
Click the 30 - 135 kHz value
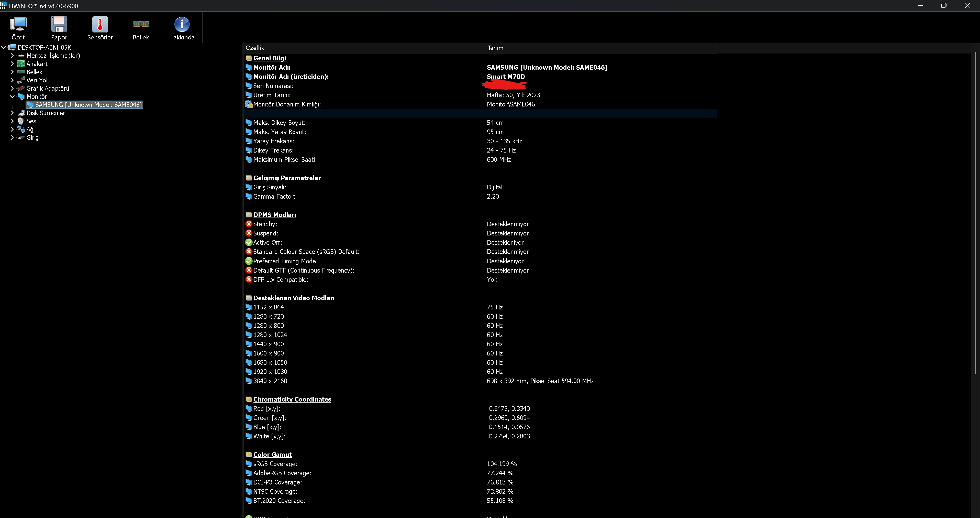tap(504, 141)
